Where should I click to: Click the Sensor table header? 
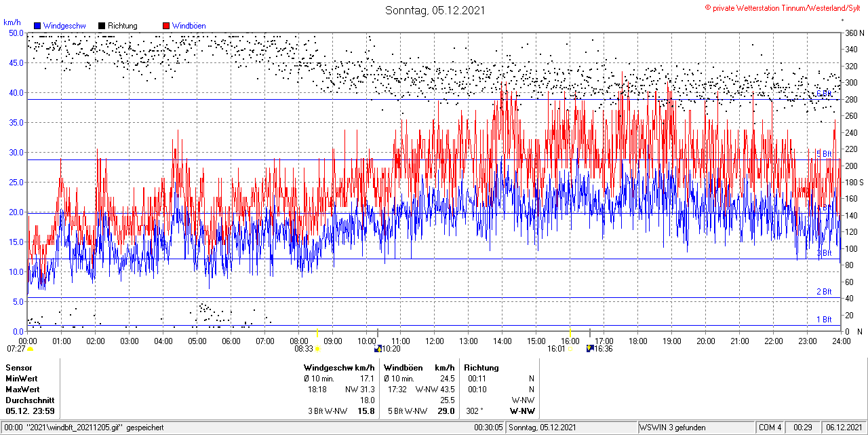tap(18, 367)
